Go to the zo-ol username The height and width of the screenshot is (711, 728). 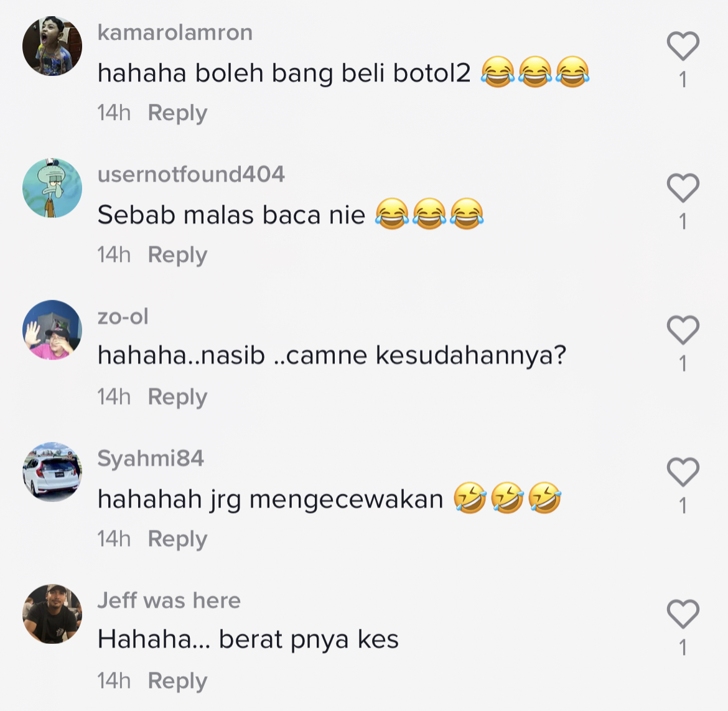[123, 317]
